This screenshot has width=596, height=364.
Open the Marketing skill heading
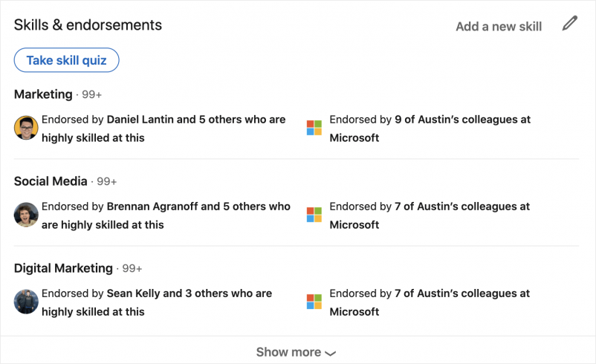click(x=43, y=94)
